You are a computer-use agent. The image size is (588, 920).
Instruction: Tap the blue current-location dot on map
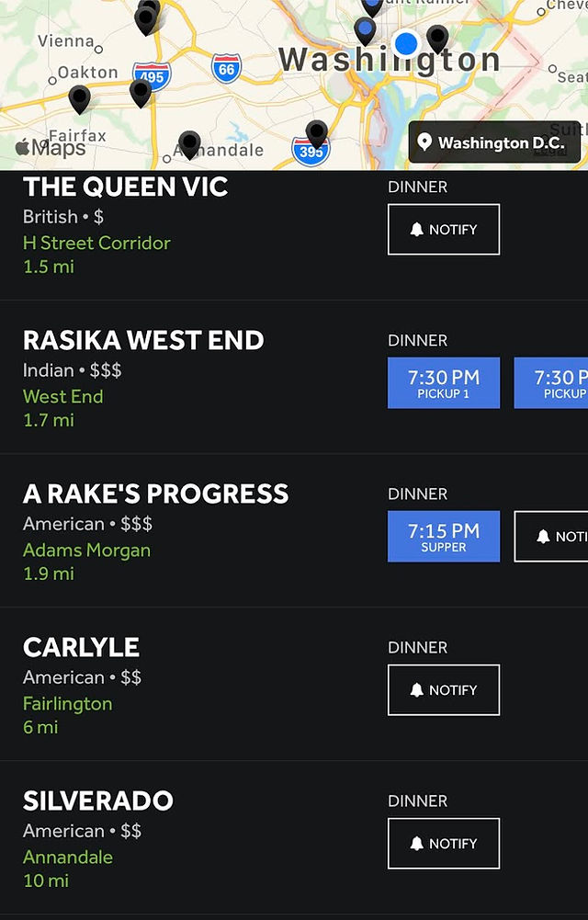pos(406,43)
